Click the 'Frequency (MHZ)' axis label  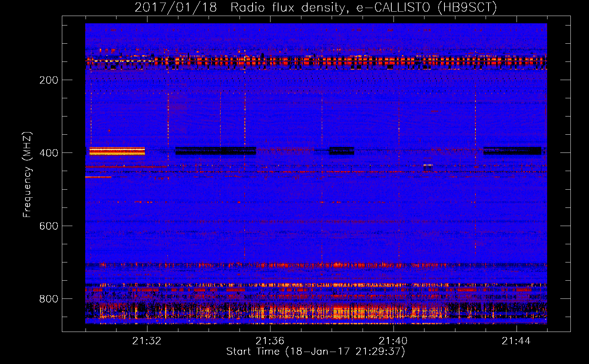coord(27,175)
